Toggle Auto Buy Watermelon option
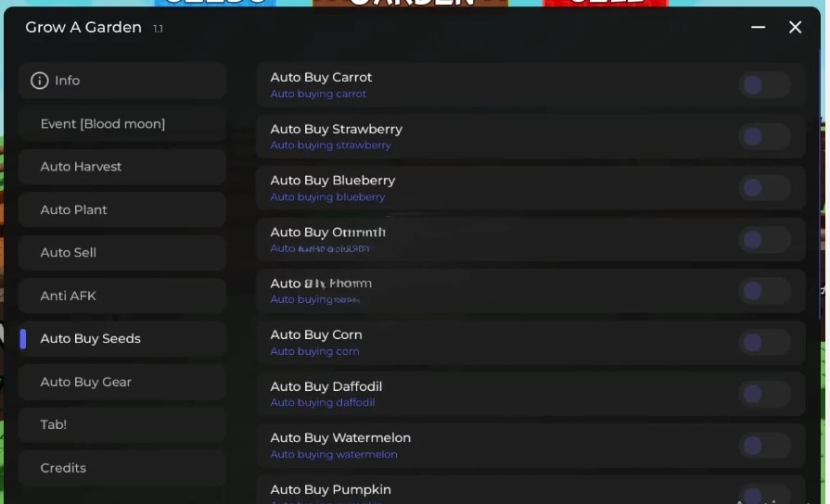This screenshot has width=830, height=504. point(764,446)
